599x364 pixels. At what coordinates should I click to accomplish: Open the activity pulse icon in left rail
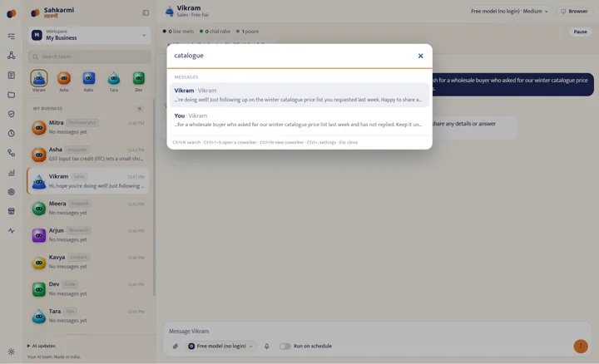(12, 231)
